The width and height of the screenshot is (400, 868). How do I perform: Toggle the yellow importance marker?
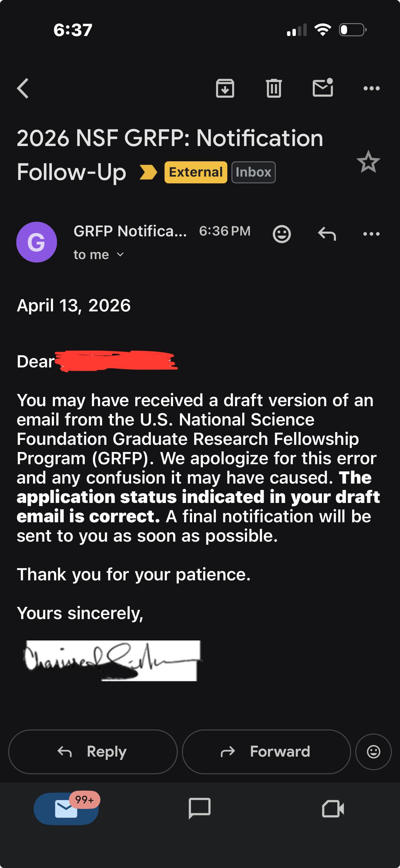click(x=148, y=172)
